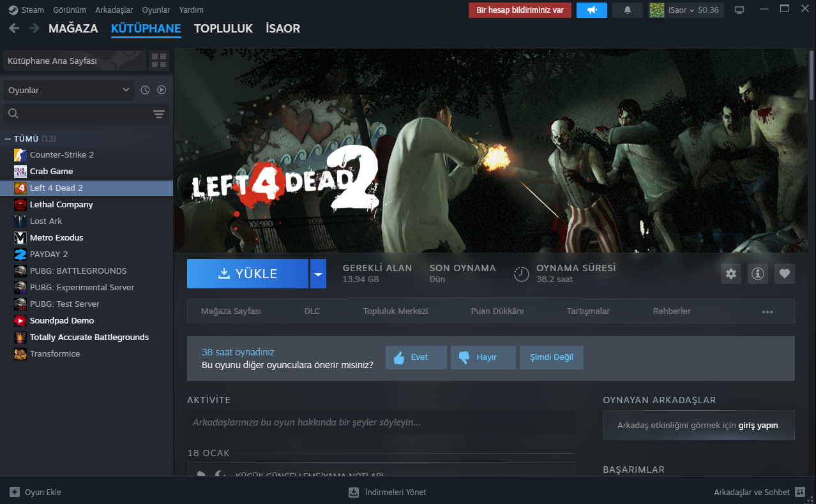The width and height of the screenshot is (816, 504).
Task: Open Tartışmalar link
Action: [588, 311]
